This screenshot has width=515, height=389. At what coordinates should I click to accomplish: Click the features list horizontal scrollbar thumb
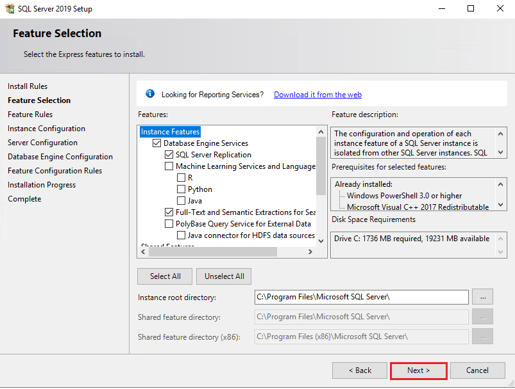pos(213,252)
